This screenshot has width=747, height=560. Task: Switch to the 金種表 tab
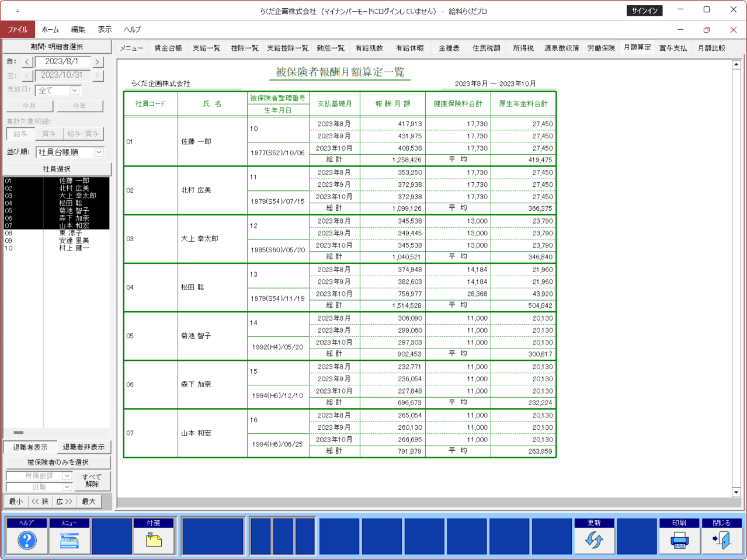pyautogui.click(x=449, y=48)
